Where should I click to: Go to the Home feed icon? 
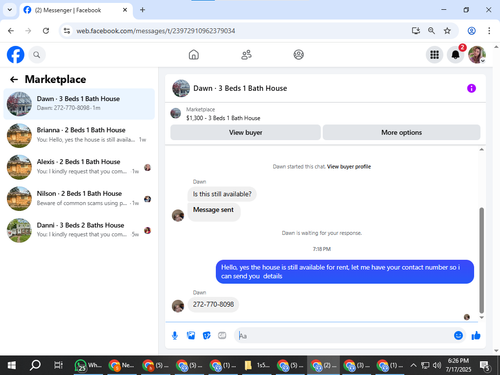coord(194,55)
